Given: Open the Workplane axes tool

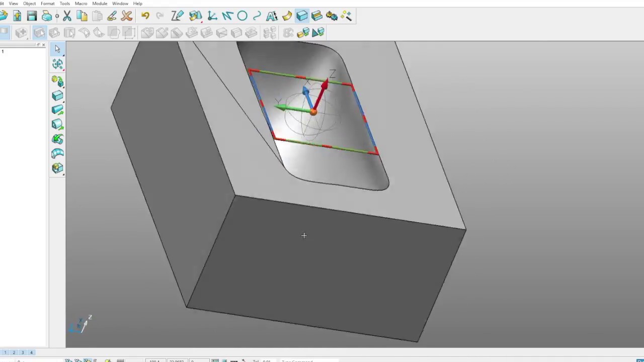Looking at the screenshot, I should pyautogui.click(x=212, y=16).
